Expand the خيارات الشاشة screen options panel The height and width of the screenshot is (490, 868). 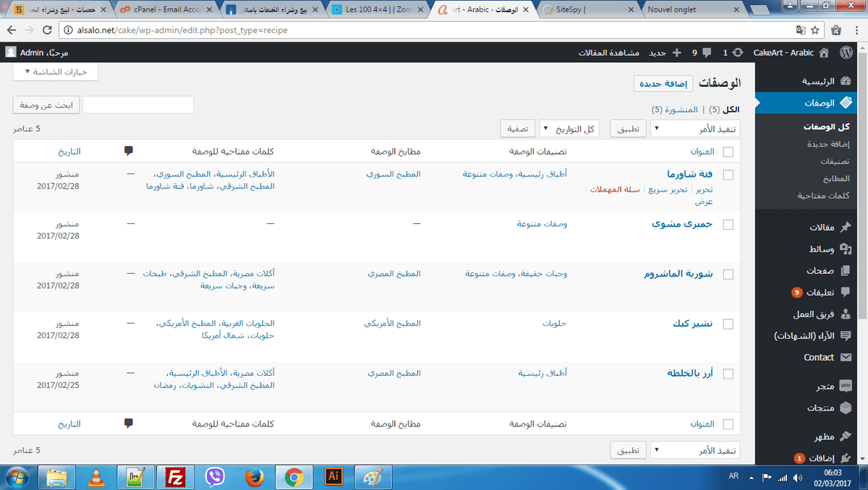click(56, 72)
